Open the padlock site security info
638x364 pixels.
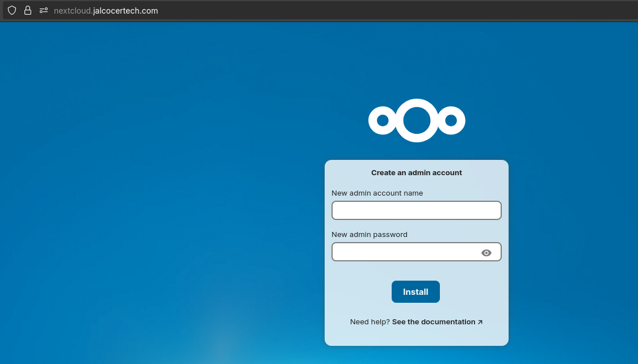pyautogui.click(x=28, y=11)
